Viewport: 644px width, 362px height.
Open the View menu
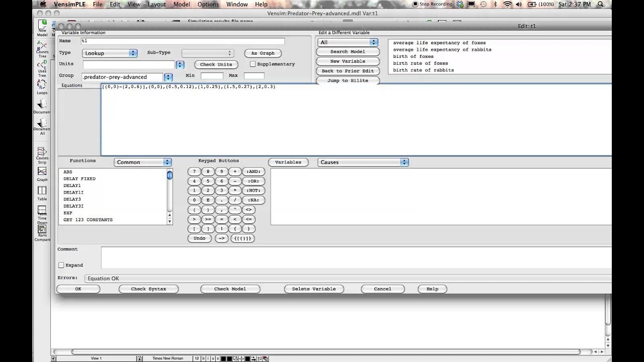(x=134, y=5)
